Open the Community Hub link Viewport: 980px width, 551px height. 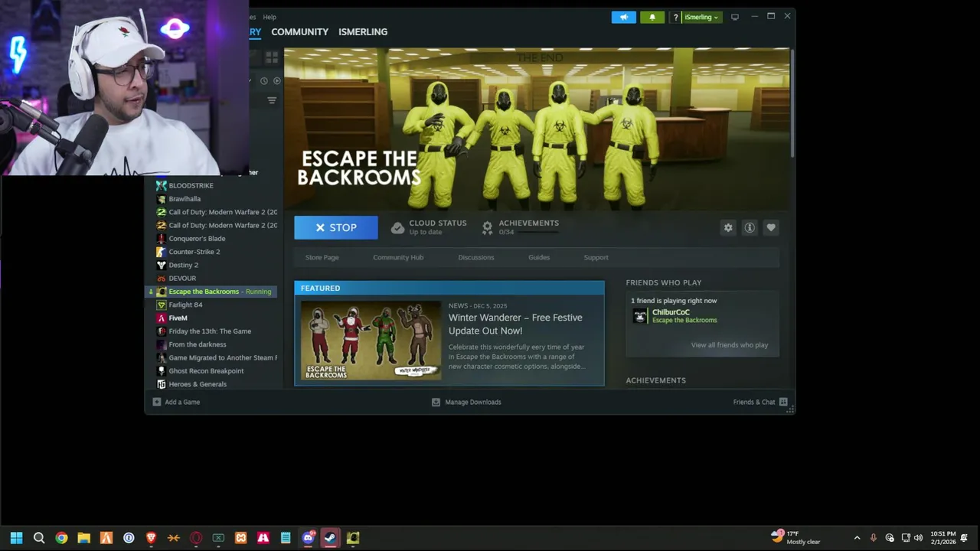[398, 257]
